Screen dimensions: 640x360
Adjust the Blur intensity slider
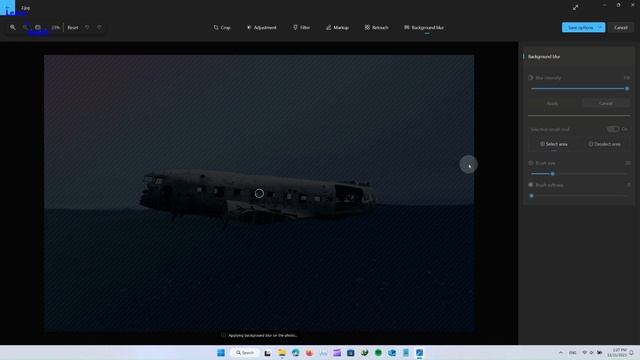click(x=579, y=89)
